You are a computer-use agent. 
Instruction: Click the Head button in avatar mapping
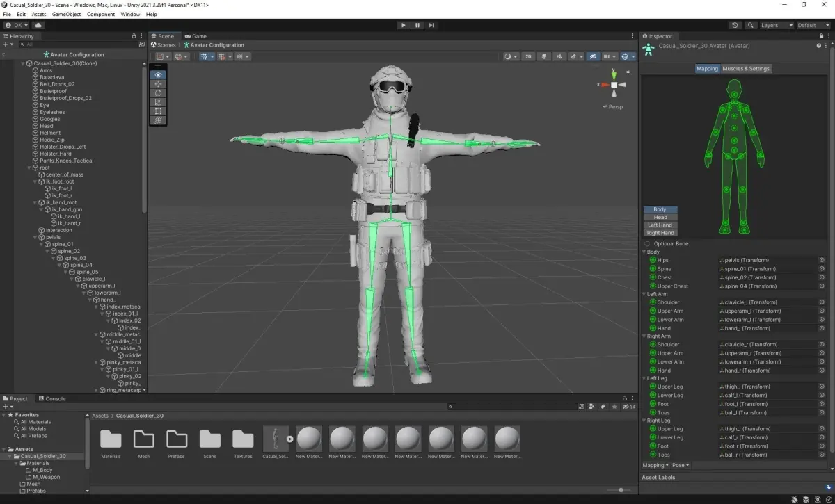click(x=660, y=217)
